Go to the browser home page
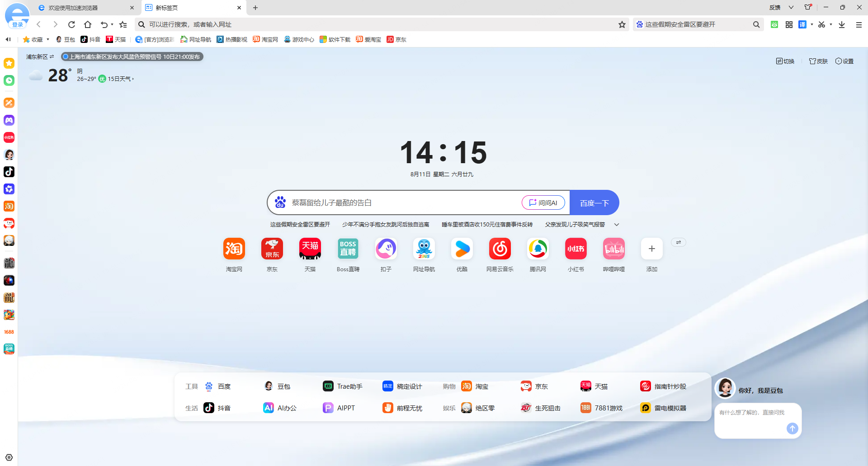Viewport: 868px width, 466px height. [x=88, y=24]
